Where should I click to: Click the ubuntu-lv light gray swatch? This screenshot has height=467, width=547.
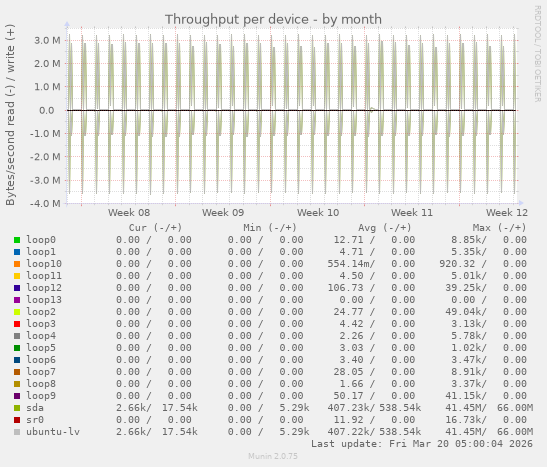point(17,432)
